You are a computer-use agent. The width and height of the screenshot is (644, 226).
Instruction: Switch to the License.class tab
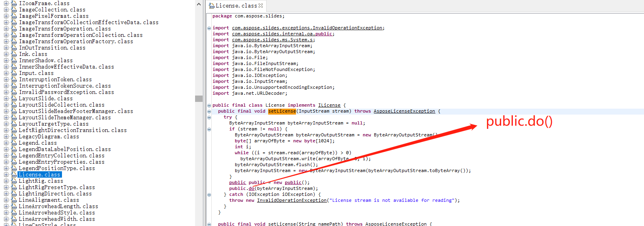point(236,6)
